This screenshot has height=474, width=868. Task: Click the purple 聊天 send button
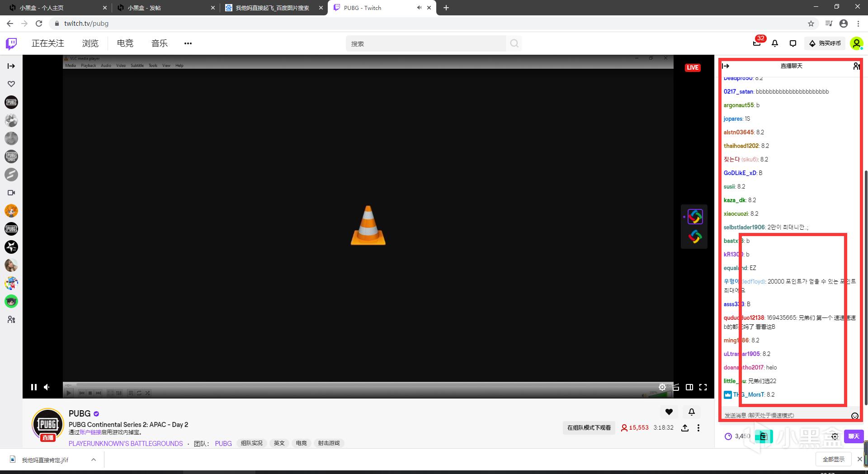click(x=854, y=436)
